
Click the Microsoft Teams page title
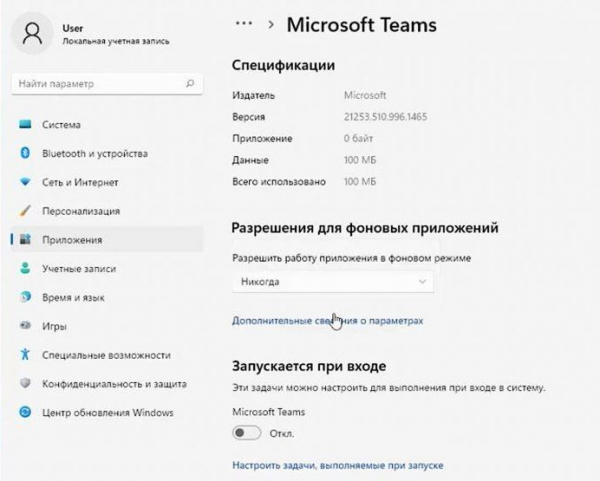click(x=362, y=25)
